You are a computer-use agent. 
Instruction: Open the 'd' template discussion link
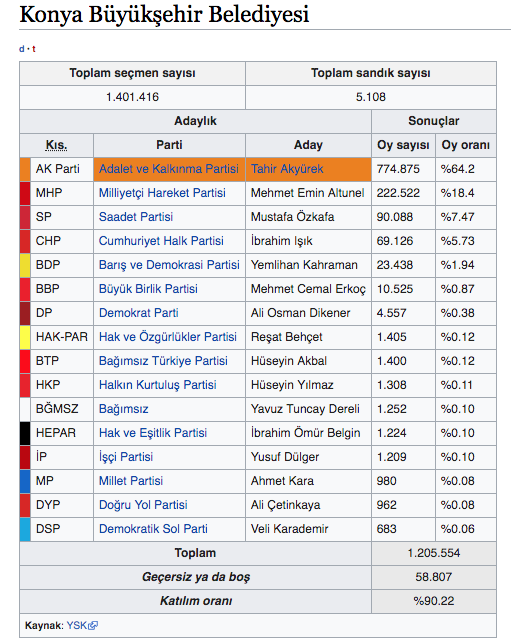pyautogui.click(x=22, y=49)
